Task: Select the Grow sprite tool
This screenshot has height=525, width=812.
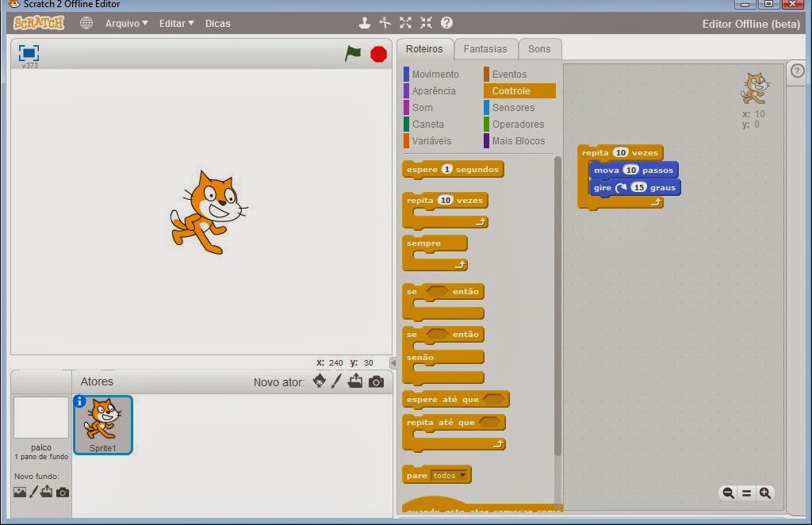Action: (x=405, y=23)
